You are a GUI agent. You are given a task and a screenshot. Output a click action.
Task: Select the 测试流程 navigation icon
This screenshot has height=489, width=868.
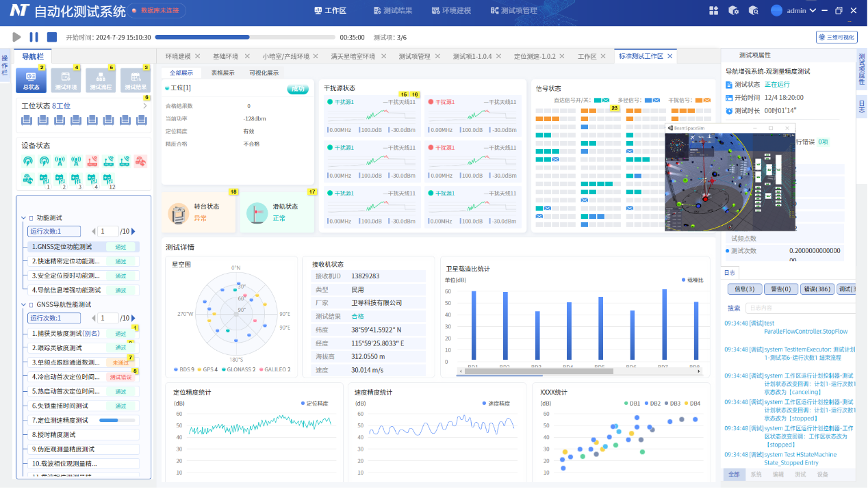coord(101,80)
